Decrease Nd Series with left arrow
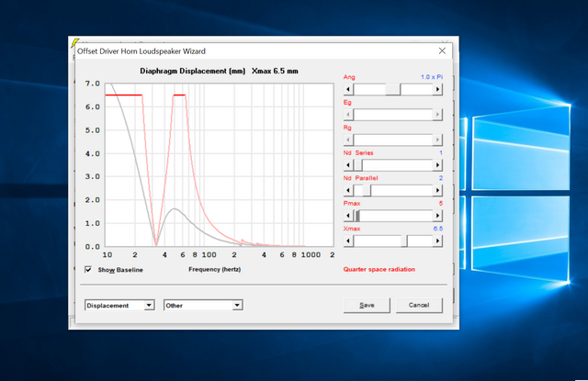 click(348, 165)
